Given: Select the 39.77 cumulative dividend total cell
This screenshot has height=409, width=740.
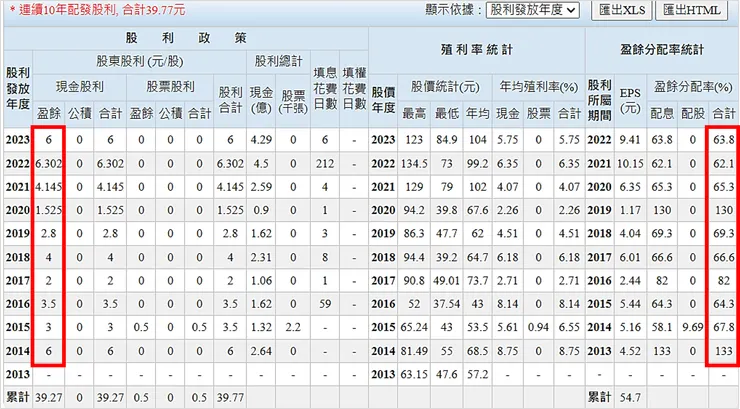Looking at the screenshot, I should pos(230,397).
